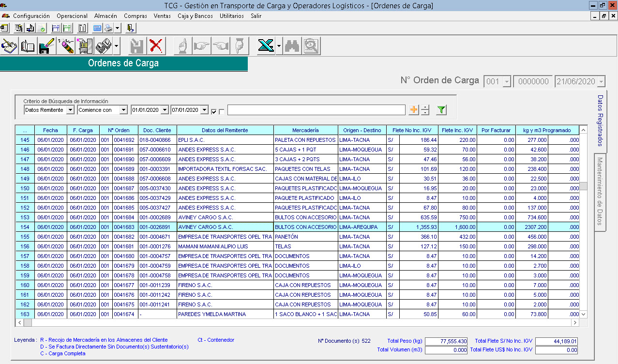Click the red X cancel icon

click(156, 46)
